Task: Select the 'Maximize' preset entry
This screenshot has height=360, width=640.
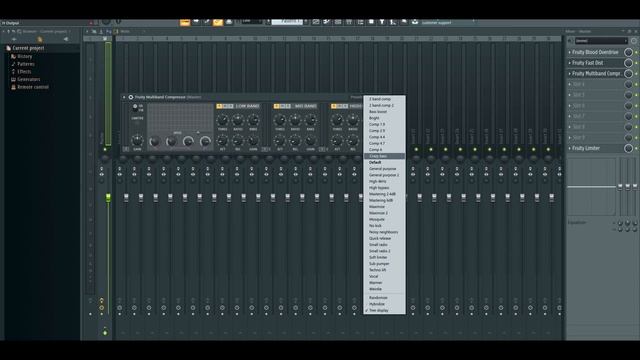Action: point(377,207)
